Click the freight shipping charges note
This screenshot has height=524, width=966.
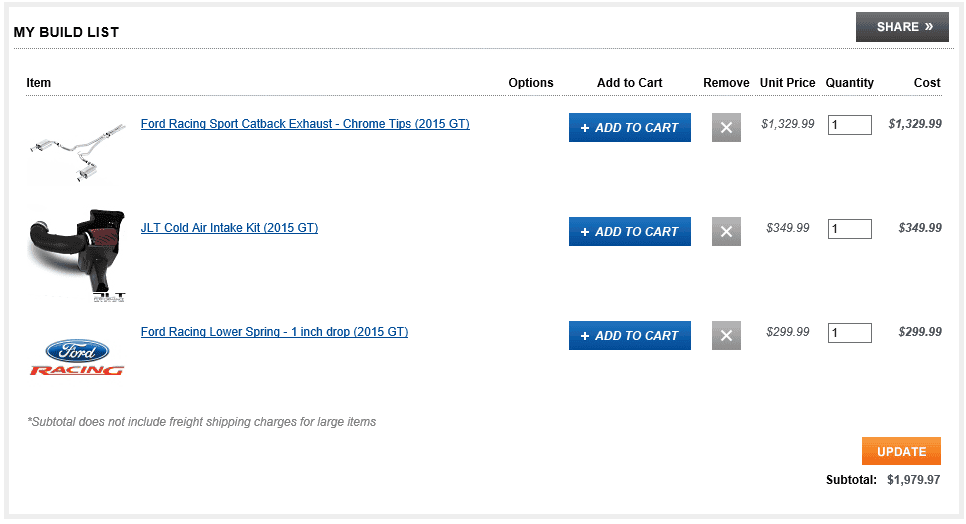[201, 422]
